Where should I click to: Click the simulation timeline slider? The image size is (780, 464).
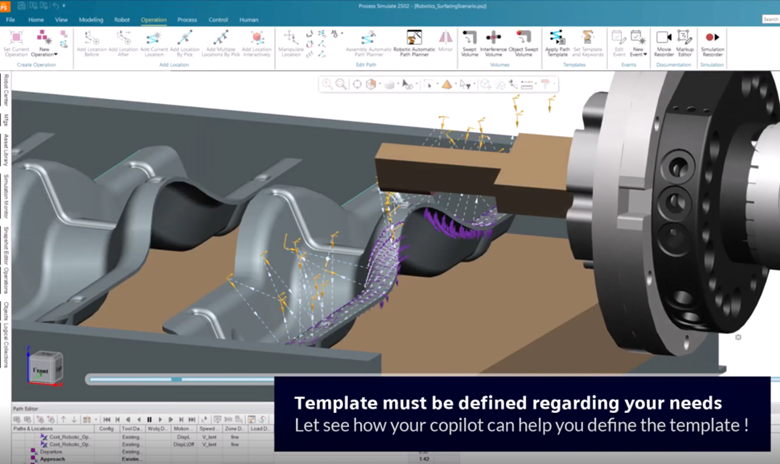pyautogui.click(x=177, y=379)
